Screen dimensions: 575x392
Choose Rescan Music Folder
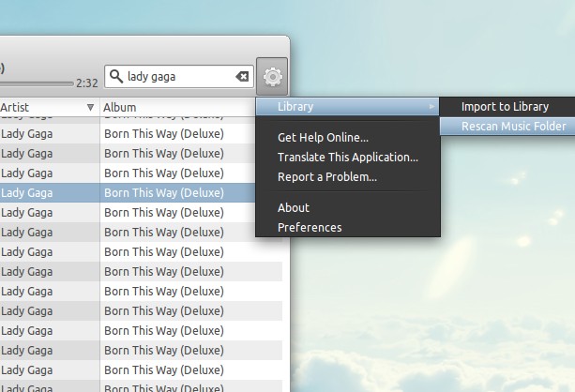pos(507,127)
